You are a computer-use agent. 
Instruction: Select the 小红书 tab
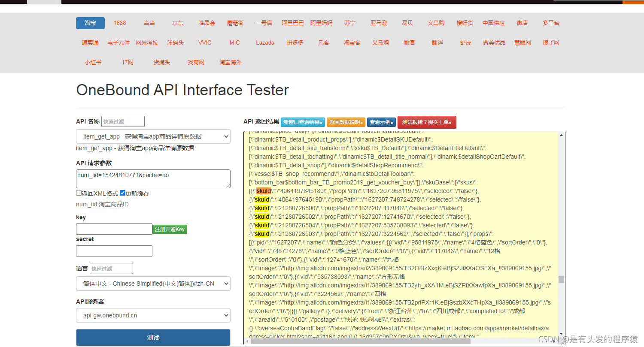(93, 63)
